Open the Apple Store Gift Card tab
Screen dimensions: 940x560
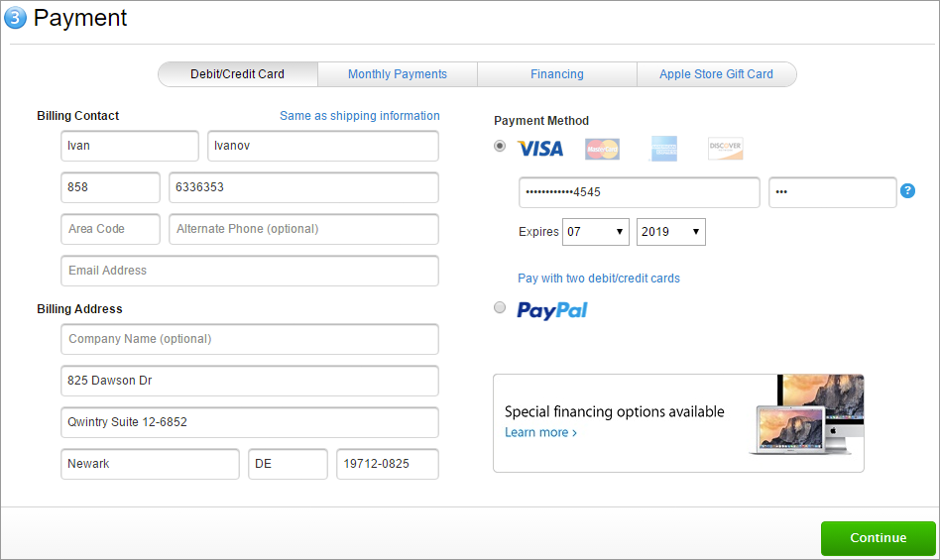click(x=716, y=74)
